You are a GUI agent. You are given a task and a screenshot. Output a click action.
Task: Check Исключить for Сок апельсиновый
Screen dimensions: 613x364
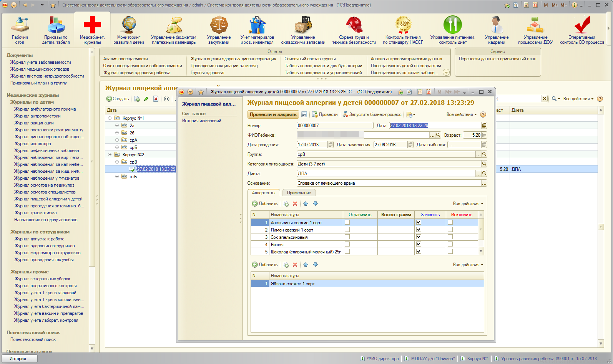click(x=450, y=237)
